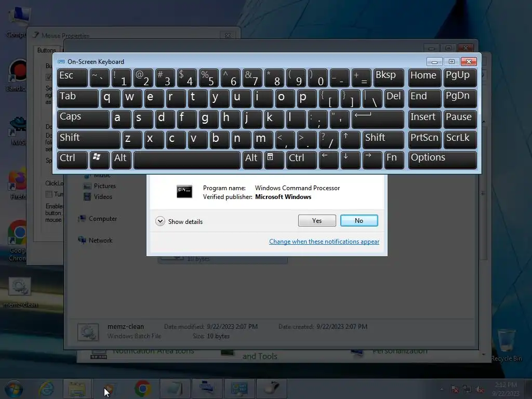
Task: Open Windows Media Player taskbar icon
Action: [109, 389]
